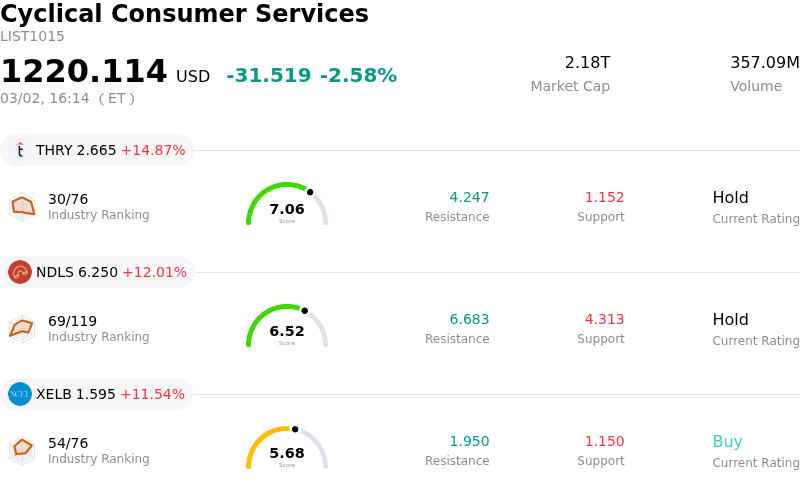800x488 pixels.
Task: Click the Cyclical Consumer Services heading
Action: [185, 14]
